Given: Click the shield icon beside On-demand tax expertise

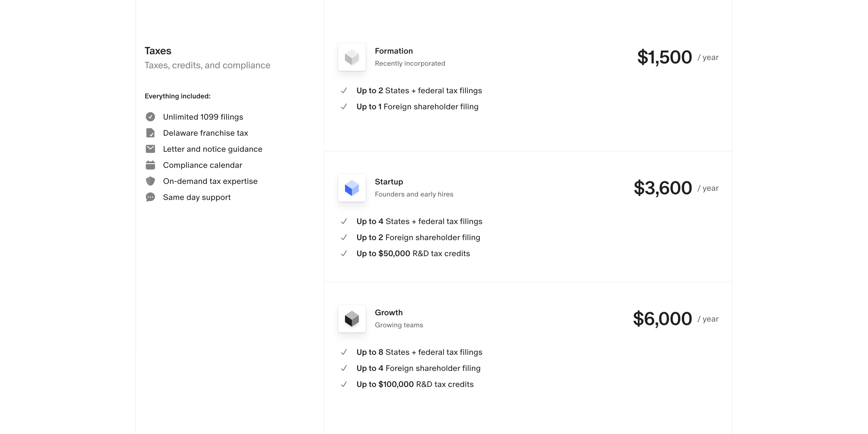Looking at the screenshot, I should pos(150,181).
